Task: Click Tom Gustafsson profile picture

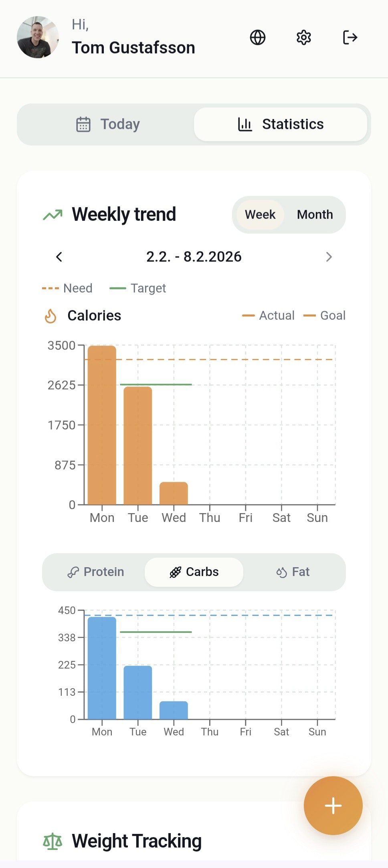Action: pyautogui.click(x=37, y=37)
